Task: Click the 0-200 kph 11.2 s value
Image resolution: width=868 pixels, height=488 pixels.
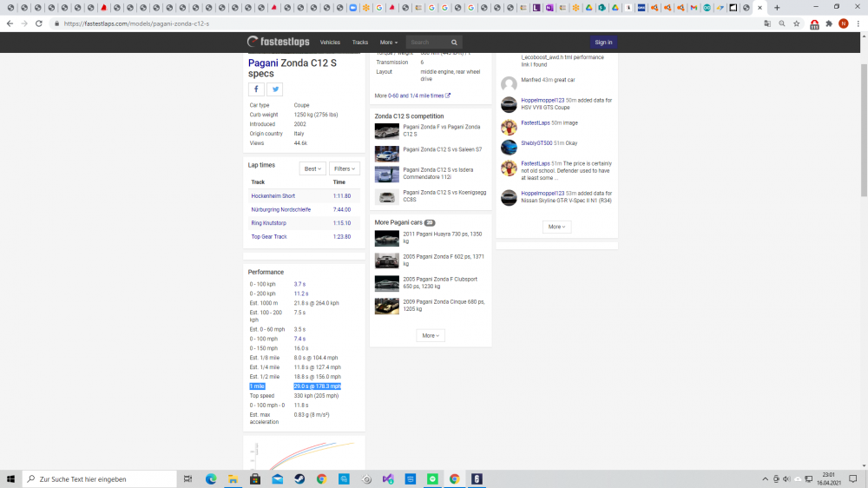Action: 300,293
